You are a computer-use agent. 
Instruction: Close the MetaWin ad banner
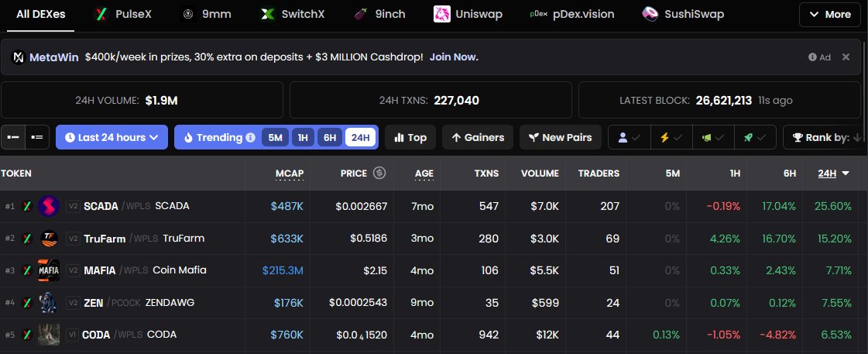coord(846,57)
